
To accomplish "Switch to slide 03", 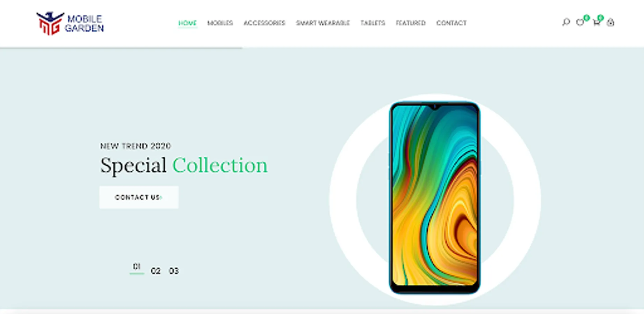I will (x=174, y=271).
